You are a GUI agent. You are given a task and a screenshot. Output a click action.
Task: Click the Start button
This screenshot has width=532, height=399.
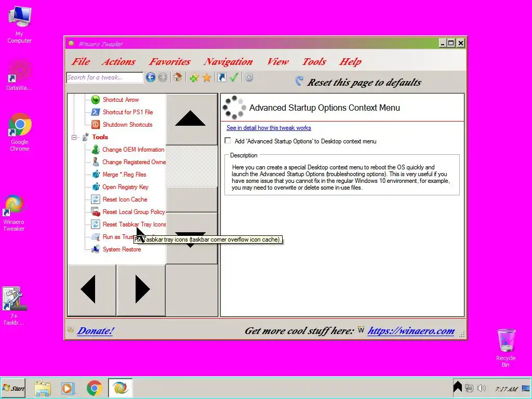(14, 388)
